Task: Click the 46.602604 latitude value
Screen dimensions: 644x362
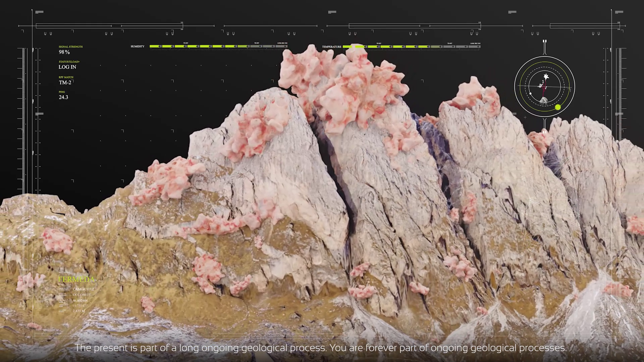Action: point(80,301)
